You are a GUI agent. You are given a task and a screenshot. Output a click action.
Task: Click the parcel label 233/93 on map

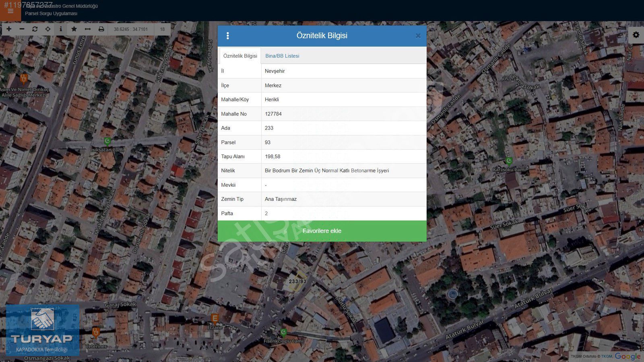298,282
